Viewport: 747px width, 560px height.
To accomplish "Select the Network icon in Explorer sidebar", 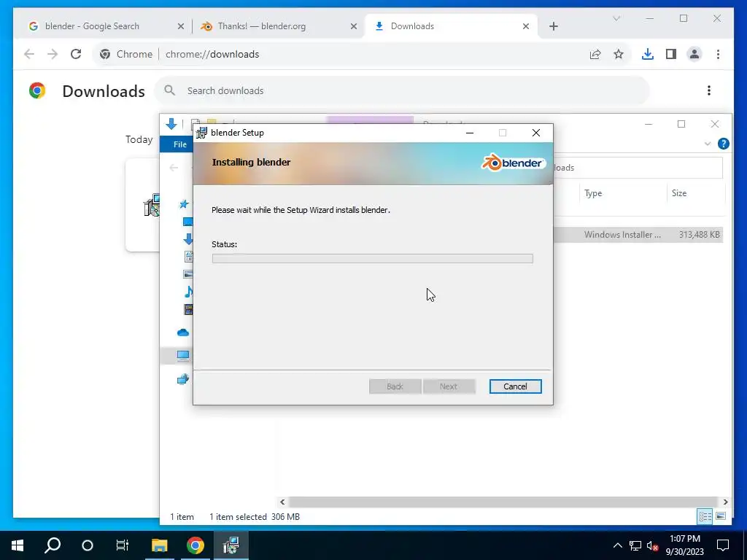I will [x=183, y=379].
